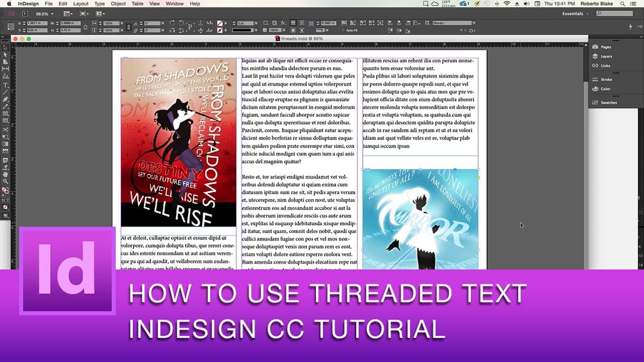
Task: Activate the Free Transform tool
Action: (6, 136)
